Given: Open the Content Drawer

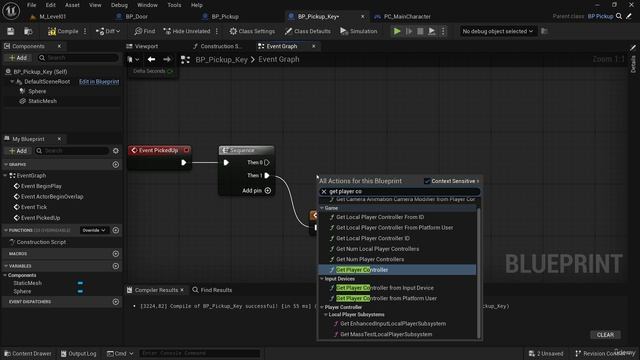Looking at the screenshot, I should [28, 353].
